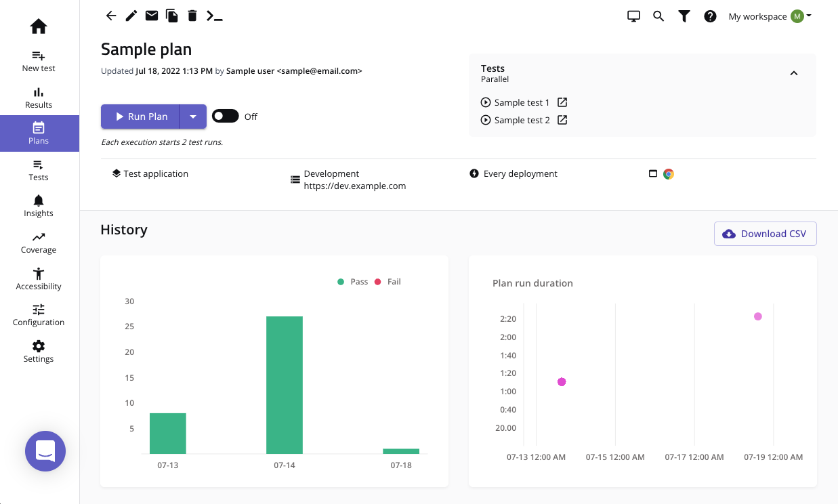Viewport: 838px width, 504px height.
Task: Toggle Fail series in chart legend
Action: (x=387, y=282)
